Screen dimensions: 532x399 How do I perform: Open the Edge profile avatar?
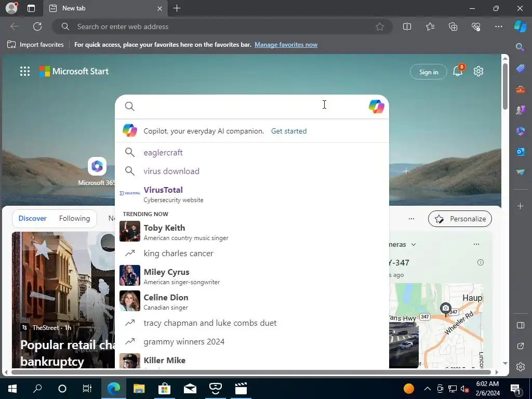[x=11, y=8]
